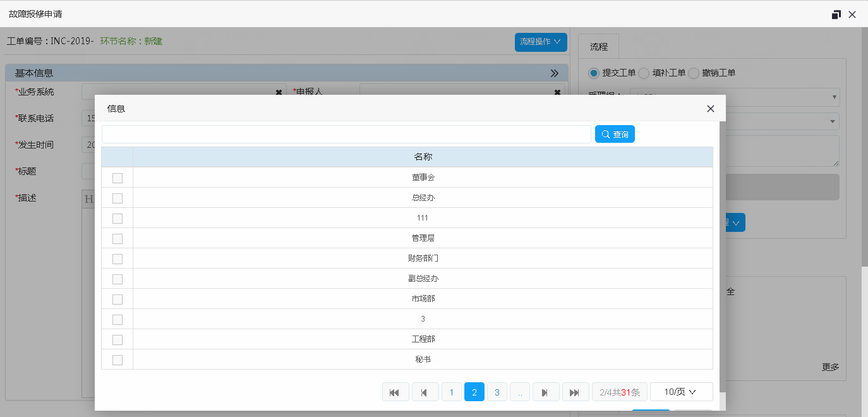
Task: Click the search text field in dialog
Action: point(346,135)
